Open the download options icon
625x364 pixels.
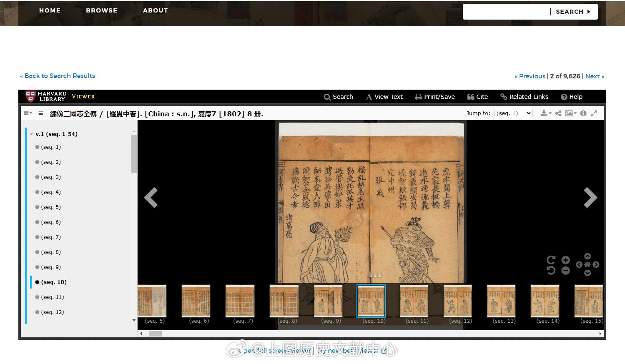point(545,113)
